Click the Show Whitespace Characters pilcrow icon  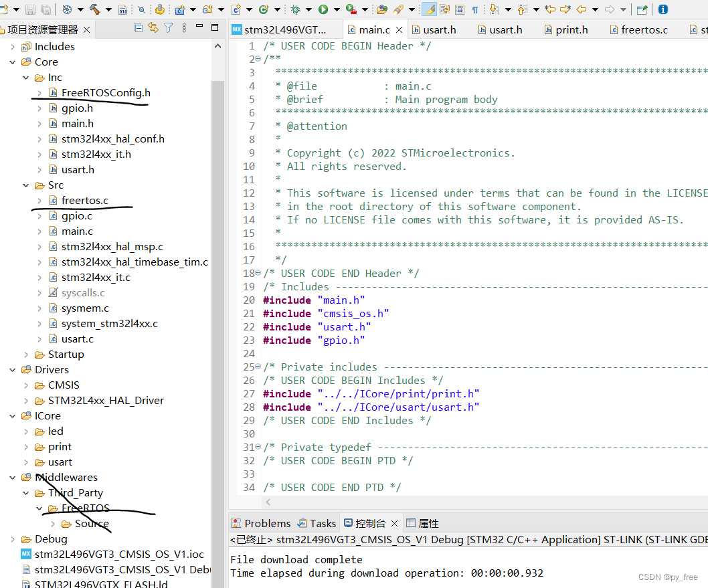click(475, 9)
